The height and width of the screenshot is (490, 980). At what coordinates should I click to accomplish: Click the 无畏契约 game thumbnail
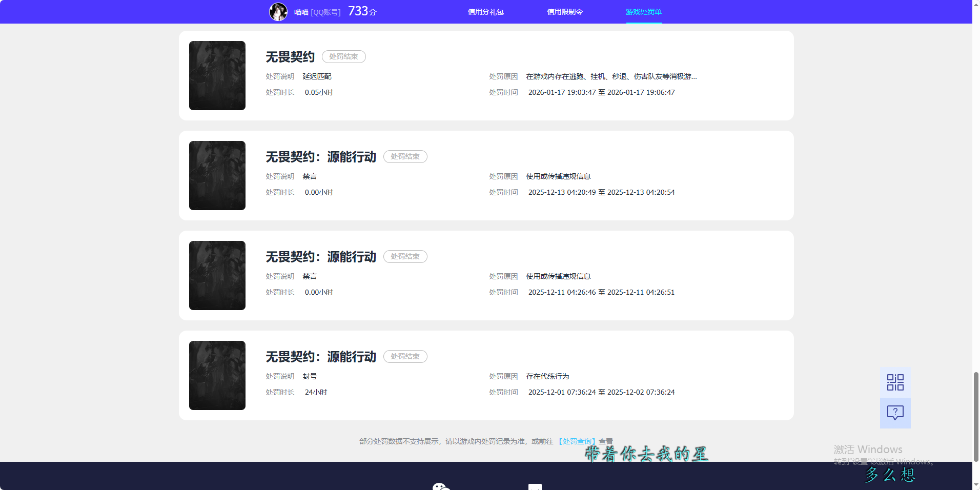[x=217, y=75]
